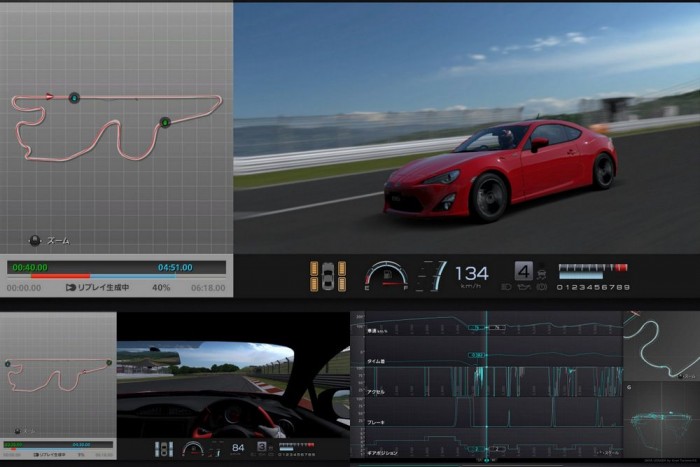
Task: Click the replay generating (リプレイ生成中) icon
Action: tap(71, 287)
